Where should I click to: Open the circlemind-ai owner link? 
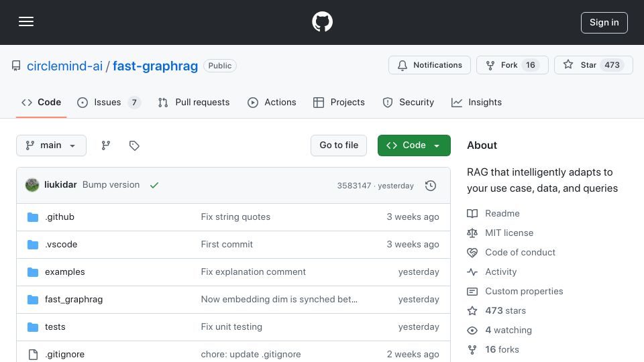pyautogui.click(x=64, y=66)
